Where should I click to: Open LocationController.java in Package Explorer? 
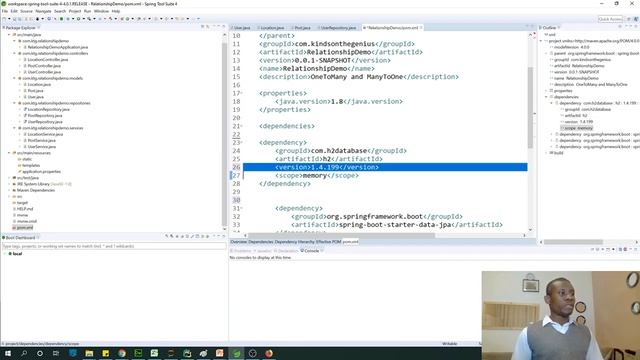click(47, 60)
